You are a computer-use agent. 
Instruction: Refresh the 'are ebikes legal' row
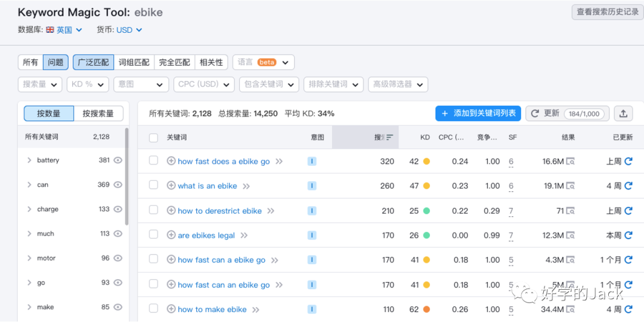coord(628,236)
